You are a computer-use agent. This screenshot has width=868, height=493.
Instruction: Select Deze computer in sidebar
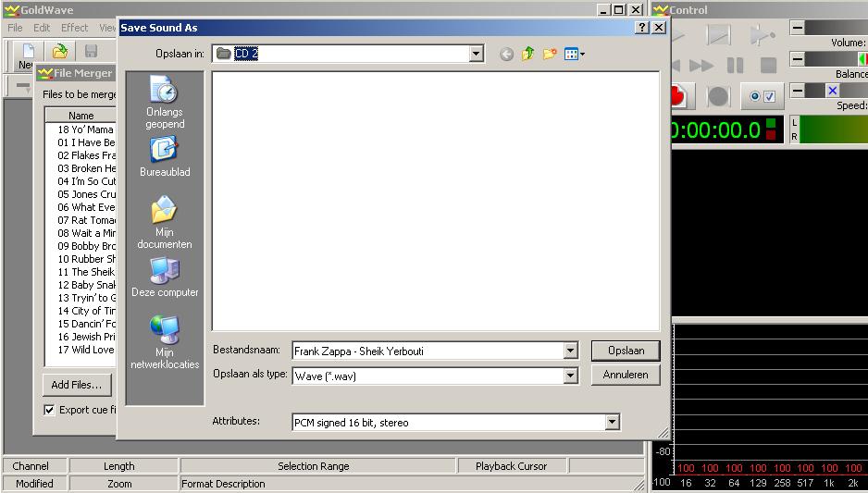click(x=164, y=277)
